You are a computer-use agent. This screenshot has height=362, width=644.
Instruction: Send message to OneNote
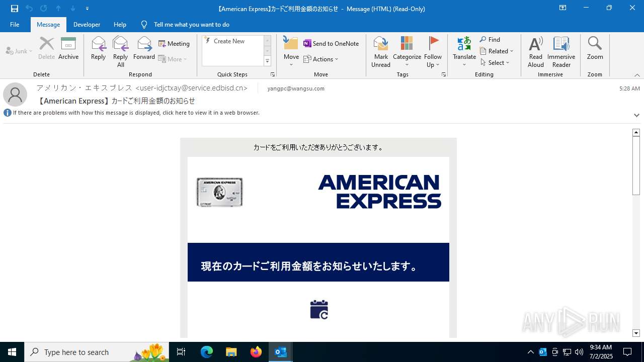tap(331, 44)
